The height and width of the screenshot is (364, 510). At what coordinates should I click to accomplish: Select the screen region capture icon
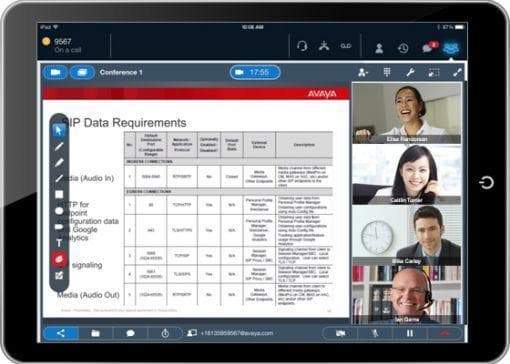[434, 72]
